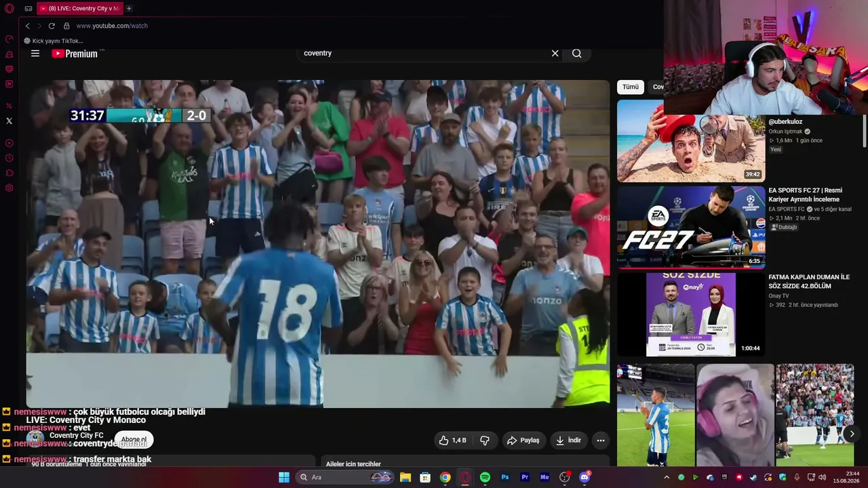868x488 pixels.
Task: Subscribe with the "Abone ol" button
Action: 134,440
